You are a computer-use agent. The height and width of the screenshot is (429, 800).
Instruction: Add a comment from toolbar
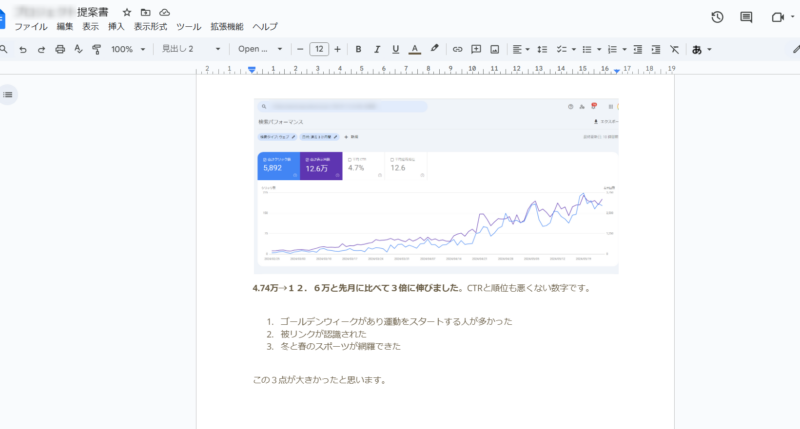476,49
